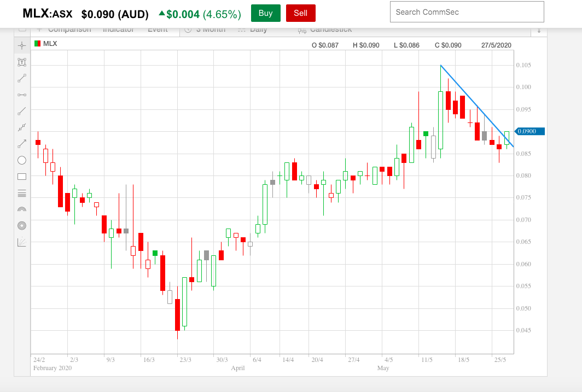Select the arrow drawing tool
The width and height of the screenshot is (582, 392).
pyautogui.click(x=22, y=144)
